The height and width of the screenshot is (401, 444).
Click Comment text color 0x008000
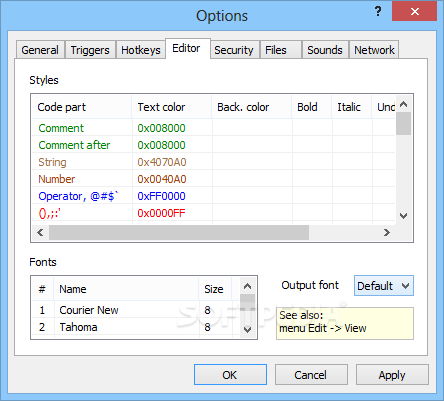point(161,128)
